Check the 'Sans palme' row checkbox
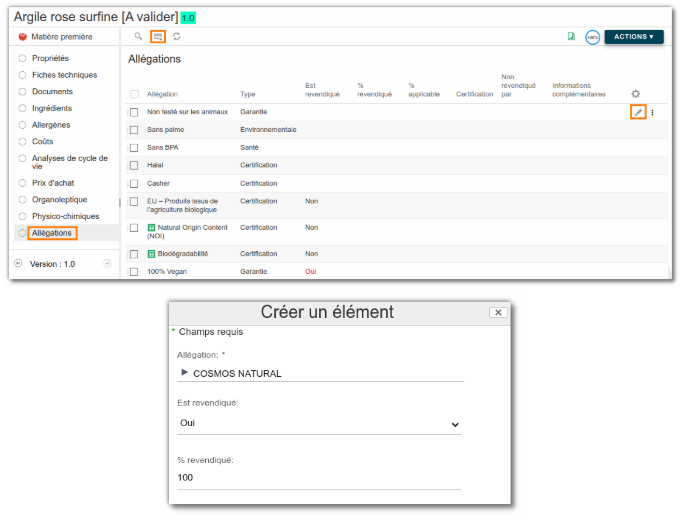The image size is (682, 515). [133, 130]
